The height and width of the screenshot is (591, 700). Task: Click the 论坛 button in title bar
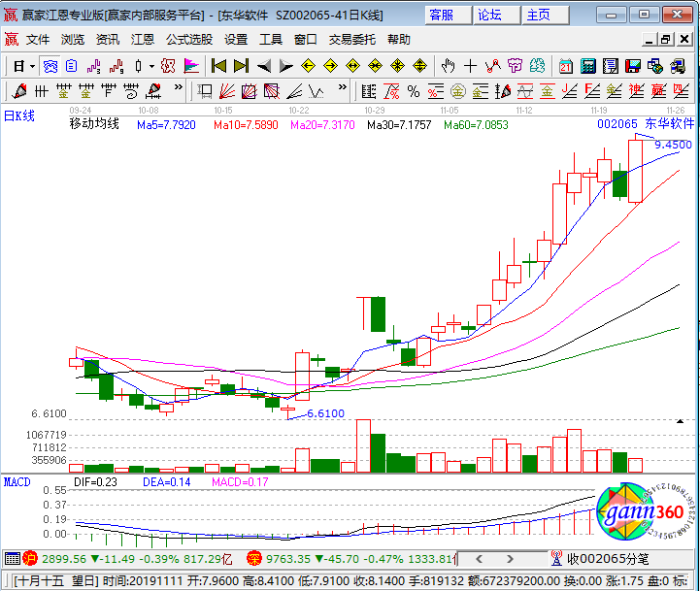[496, 16]
